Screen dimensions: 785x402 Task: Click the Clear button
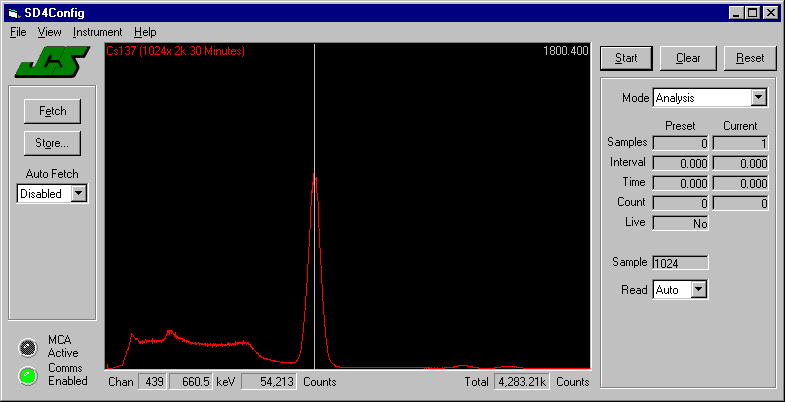coord(688,58)
